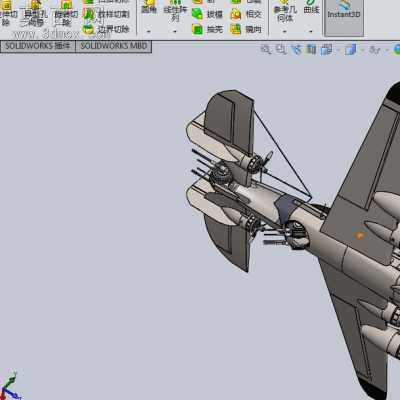
Task: Toggle the Section View icon
Action: click(311, 50)
